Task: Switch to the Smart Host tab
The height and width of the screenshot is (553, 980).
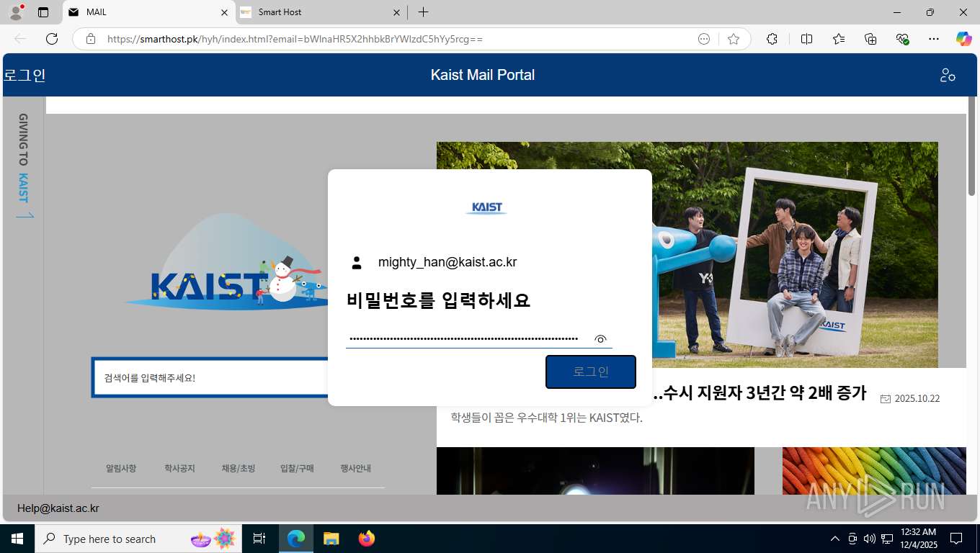Action: tap(321, 12)
